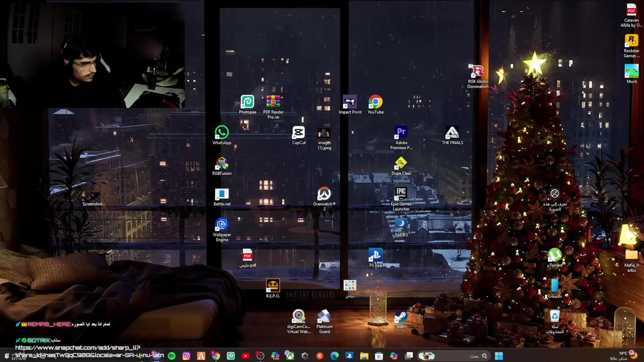Open Instagram from the taskbar
Image resolution: width=644 pixels, height=362 pixels.
pyautogui.click(x=186, y=356)
